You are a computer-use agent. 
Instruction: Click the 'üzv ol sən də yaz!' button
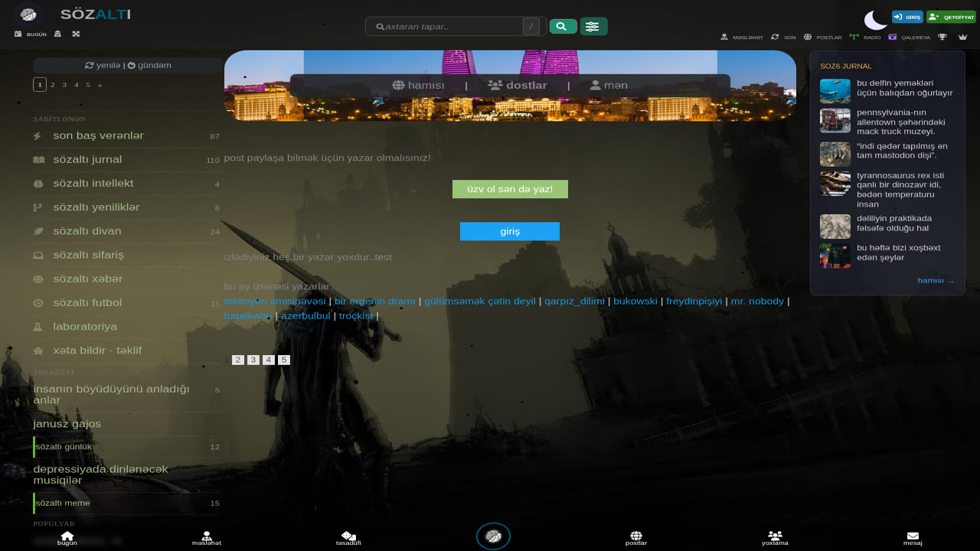pyautogui.click(x=510, y=189)
